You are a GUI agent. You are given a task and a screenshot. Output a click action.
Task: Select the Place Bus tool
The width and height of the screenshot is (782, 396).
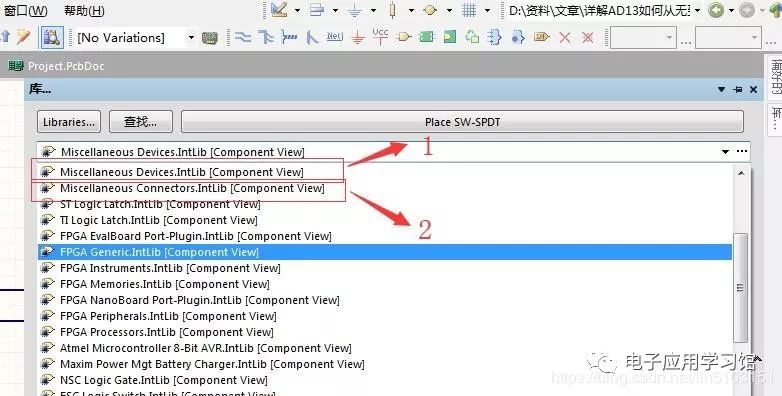266,37
